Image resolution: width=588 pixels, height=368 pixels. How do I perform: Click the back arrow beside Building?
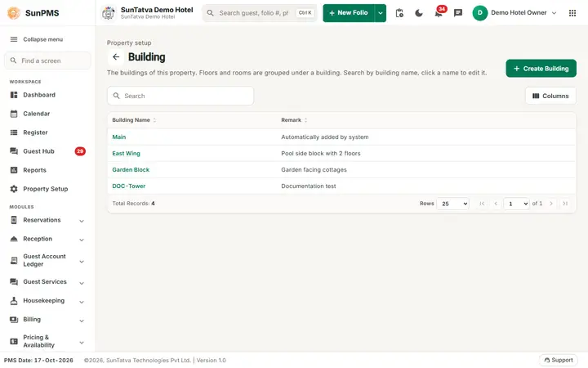tap(116, 57)
